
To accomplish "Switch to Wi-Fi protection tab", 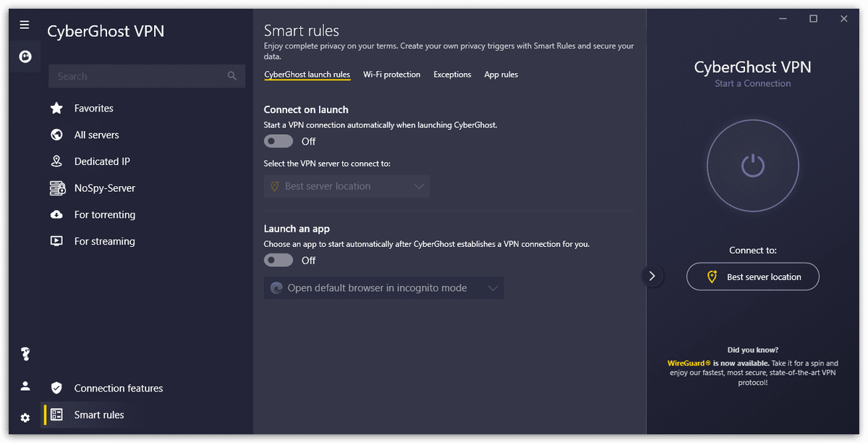I will pyautogui.click(x=391, y=75).
